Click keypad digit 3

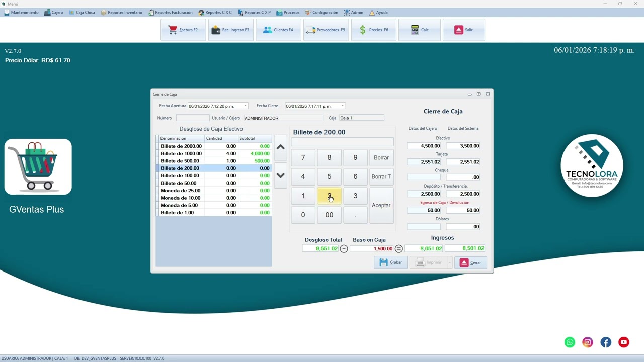(x=355, y=196)
